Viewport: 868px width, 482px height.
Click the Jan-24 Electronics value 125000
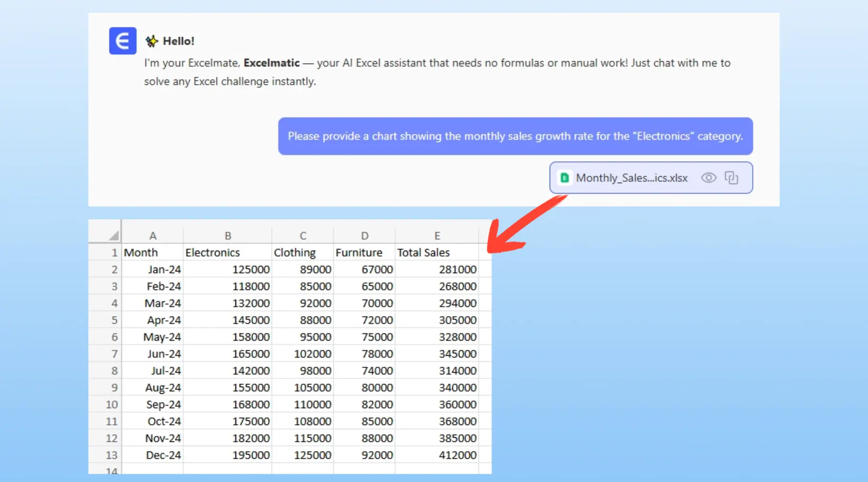click(251, 269)
